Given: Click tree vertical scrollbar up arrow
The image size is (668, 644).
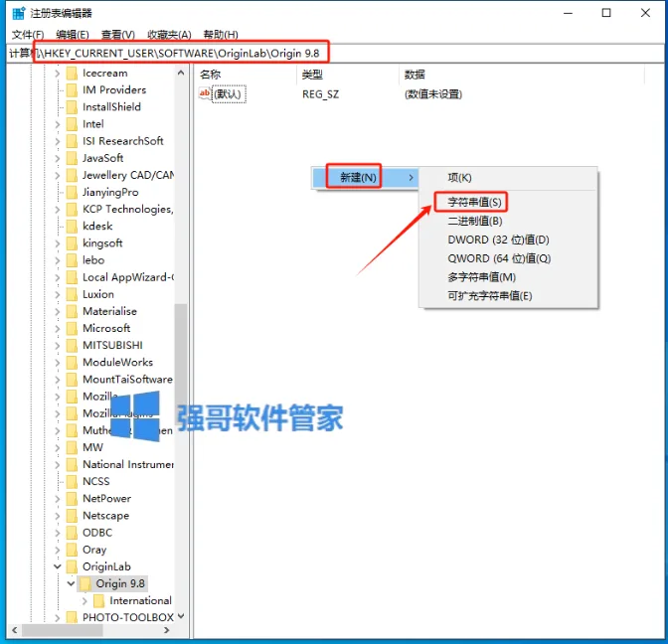Looking at the screenshot, I should point(181,73).
